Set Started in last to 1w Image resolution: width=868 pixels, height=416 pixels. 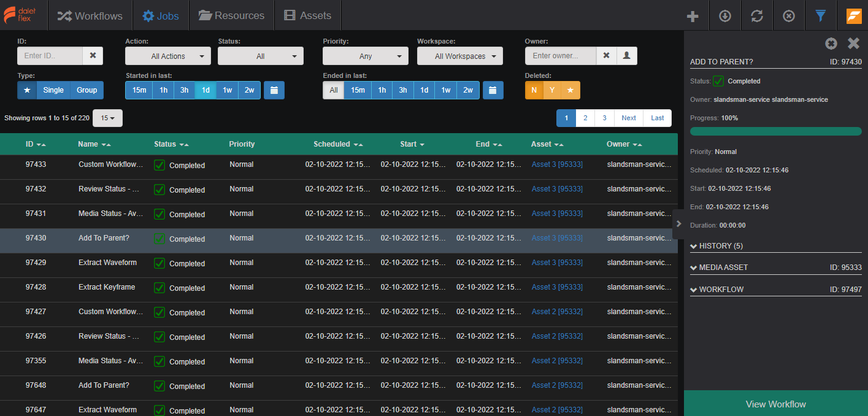[x=227, y=90]
